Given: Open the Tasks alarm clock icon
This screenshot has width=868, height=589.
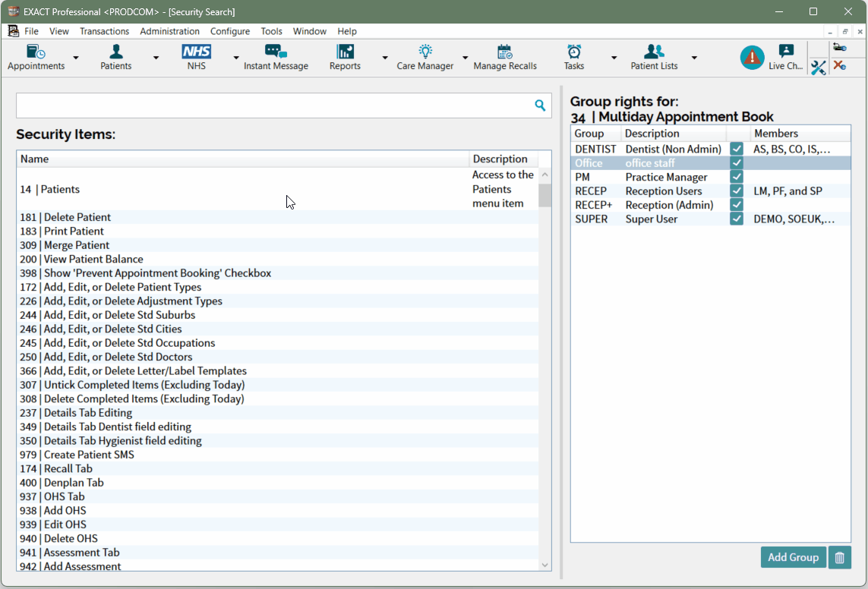Looking at the screenshot, I should (574, 52).
